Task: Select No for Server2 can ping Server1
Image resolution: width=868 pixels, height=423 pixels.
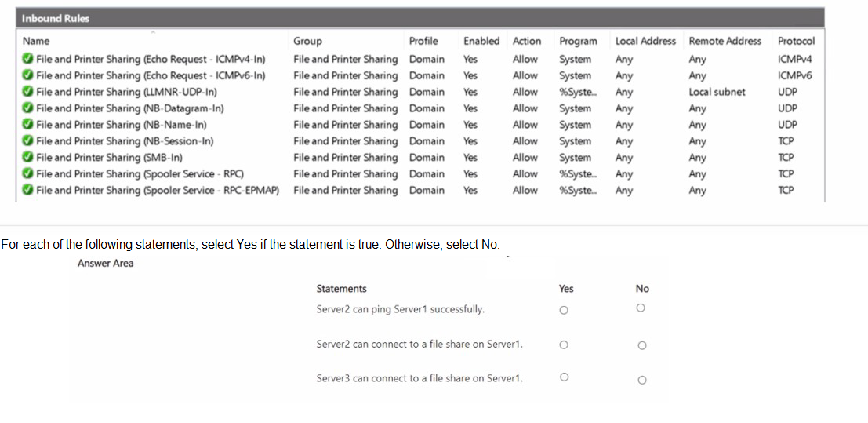Action: point(641,308)
